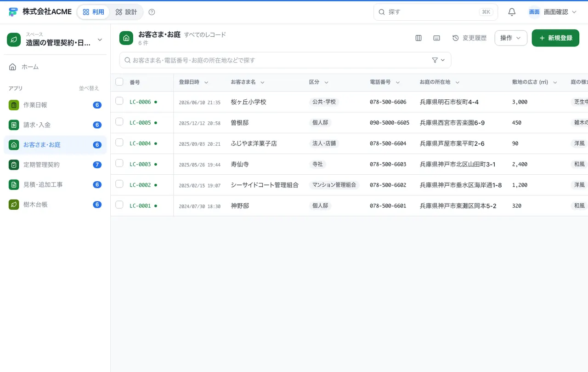This screenshot has width=588, height=372.
Task: Open 変更履歴 change history
Action: pos(469,38)
